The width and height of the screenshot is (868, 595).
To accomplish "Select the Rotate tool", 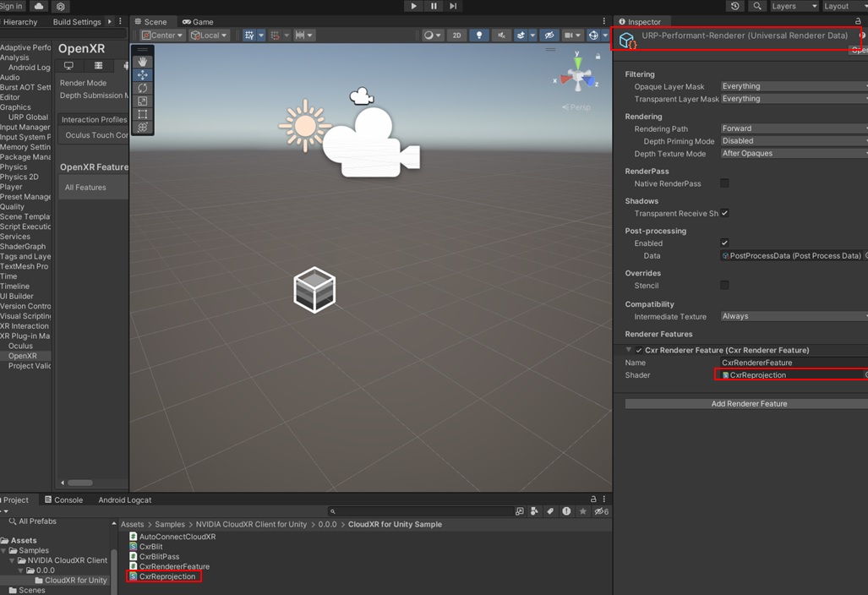I will pos(143,88).
